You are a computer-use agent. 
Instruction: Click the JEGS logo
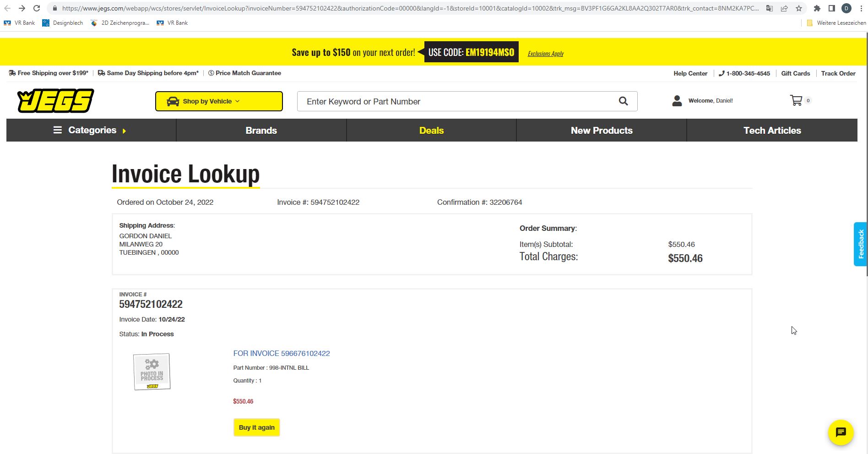click(x=55, y=101)
